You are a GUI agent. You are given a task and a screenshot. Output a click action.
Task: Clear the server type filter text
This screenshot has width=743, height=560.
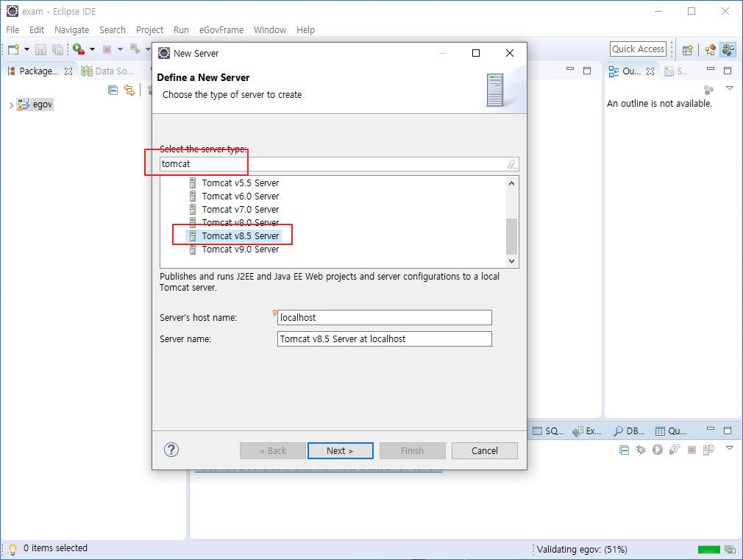[x=512, y=164]
